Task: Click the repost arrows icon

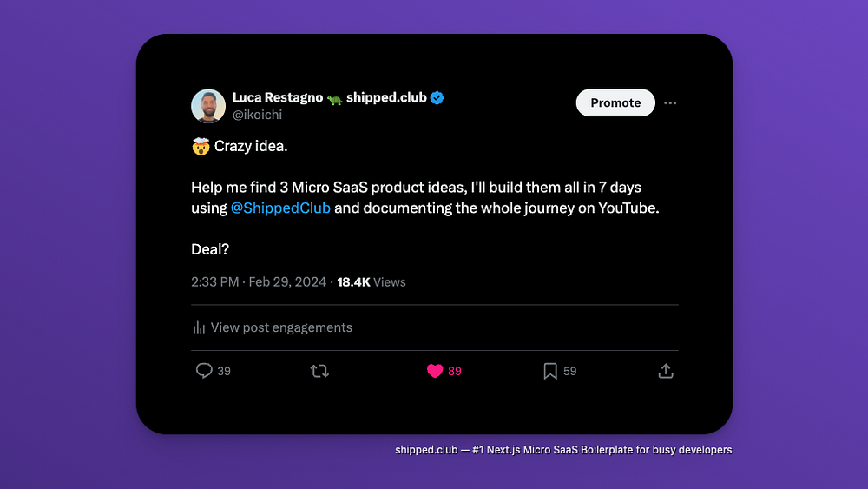Action: click(319, 371)
